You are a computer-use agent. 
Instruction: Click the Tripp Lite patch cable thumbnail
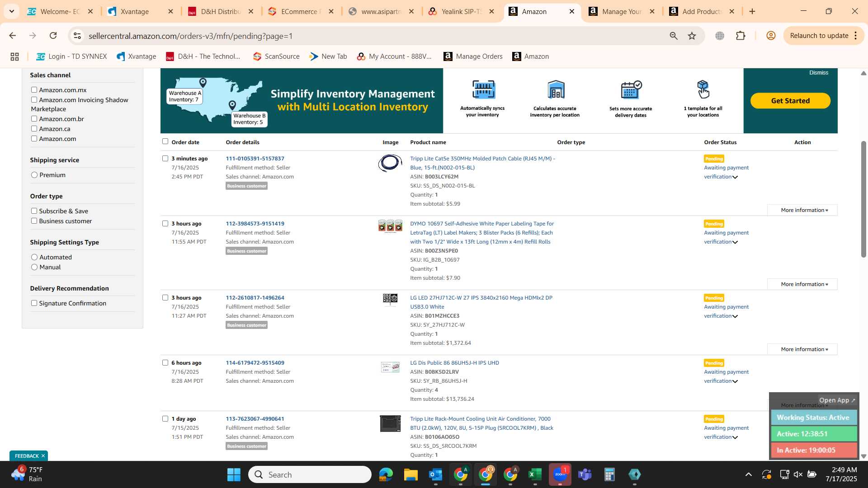coord(390,163)
